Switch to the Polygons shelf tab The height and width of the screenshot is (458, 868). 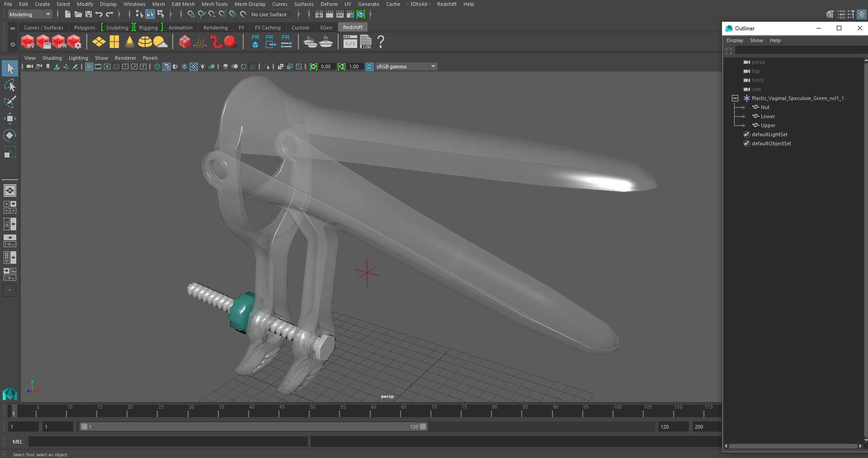pos(85,28)
